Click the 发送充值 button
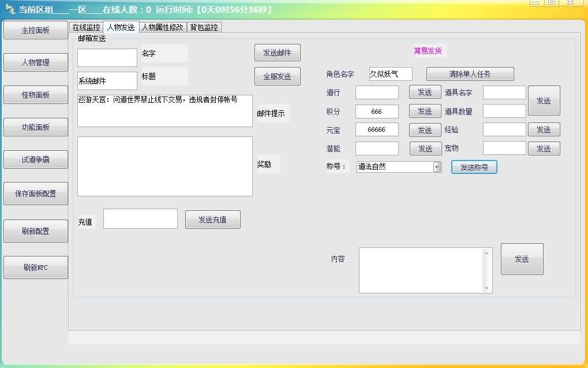This screenshot has height=368, width=588. [x=212, y=220]
